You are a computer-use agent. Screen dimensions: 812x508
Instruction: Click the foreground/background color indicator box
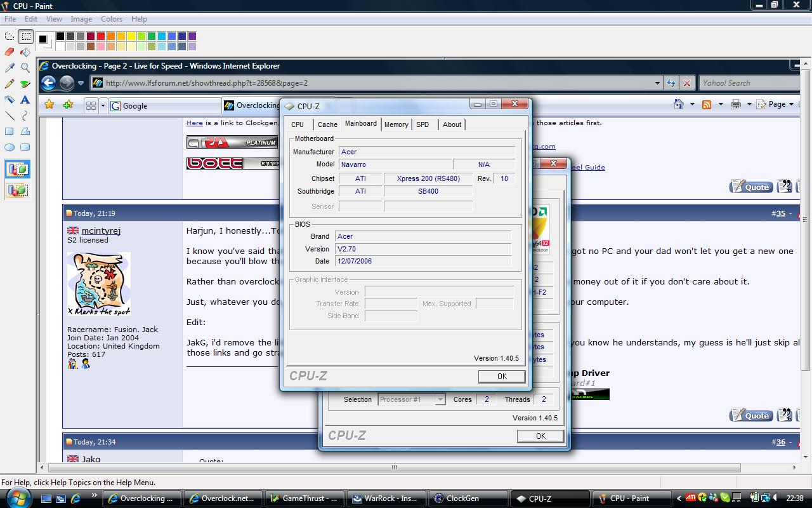(x=44, y=41)
